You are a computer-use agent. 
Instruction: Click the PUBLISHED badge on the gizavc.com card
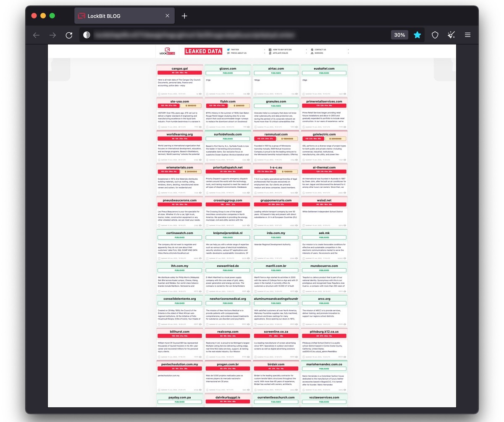point(228,73)
